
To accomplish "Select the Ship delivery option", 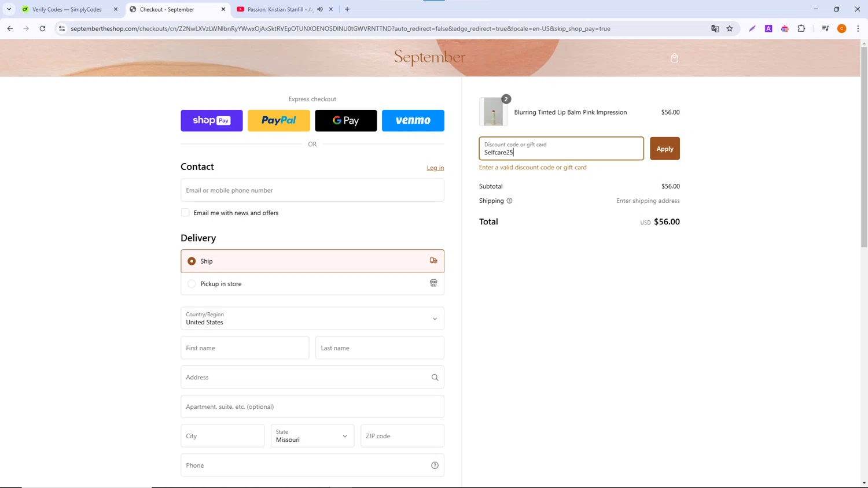I will point(312,261).
